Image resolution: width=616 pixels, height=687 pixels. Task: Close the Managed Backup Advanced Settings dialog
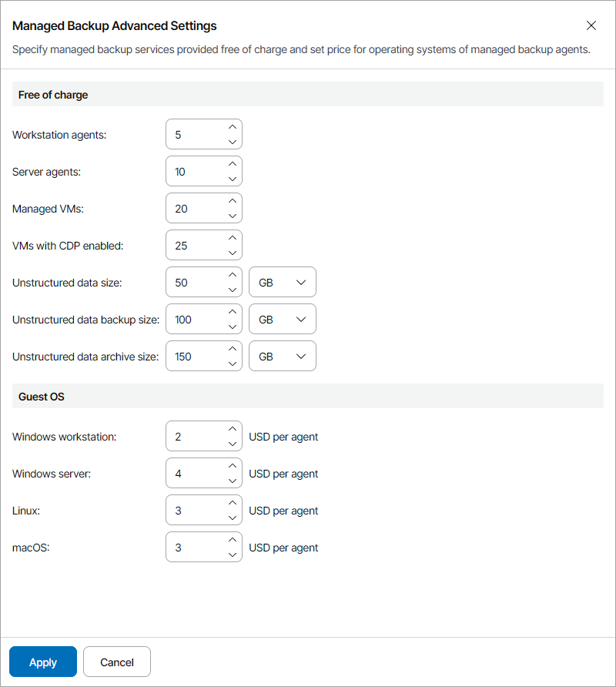tap(591, 25)
